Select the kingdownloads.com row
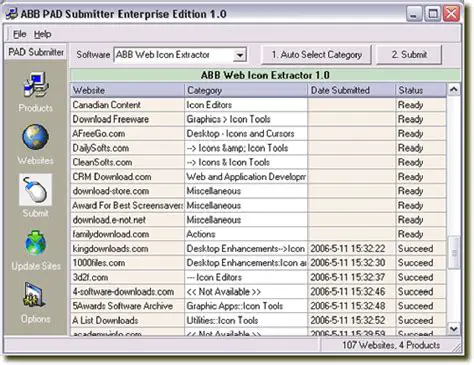The image size is (474, 365). pos(258,249)
